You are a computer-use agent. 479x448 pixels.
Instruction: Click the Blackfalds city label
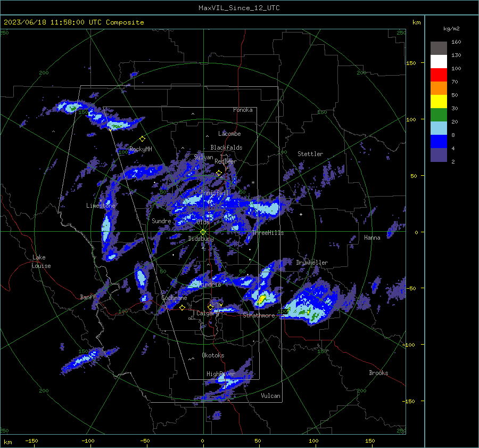click(226, 148)
